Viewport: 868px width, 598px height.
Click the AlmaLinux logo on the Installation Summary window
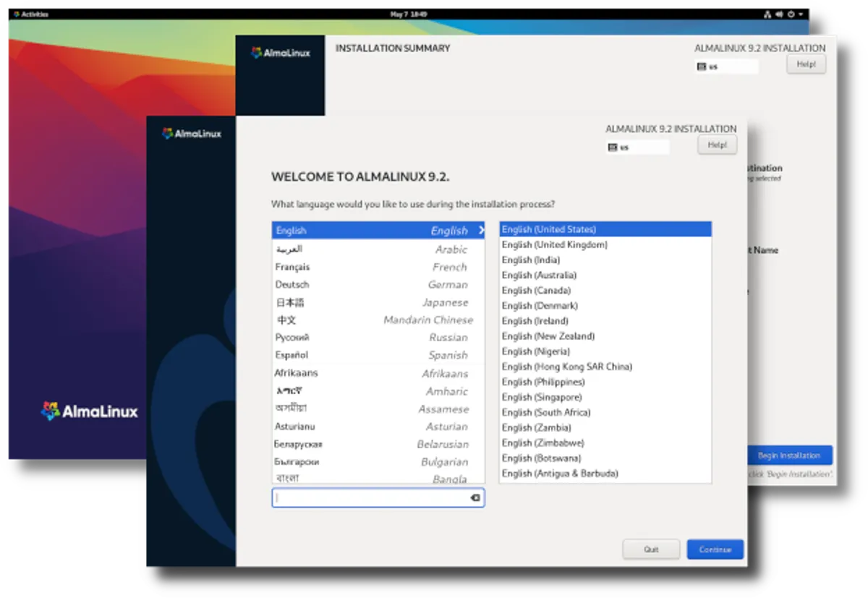(x=281, y=52)
